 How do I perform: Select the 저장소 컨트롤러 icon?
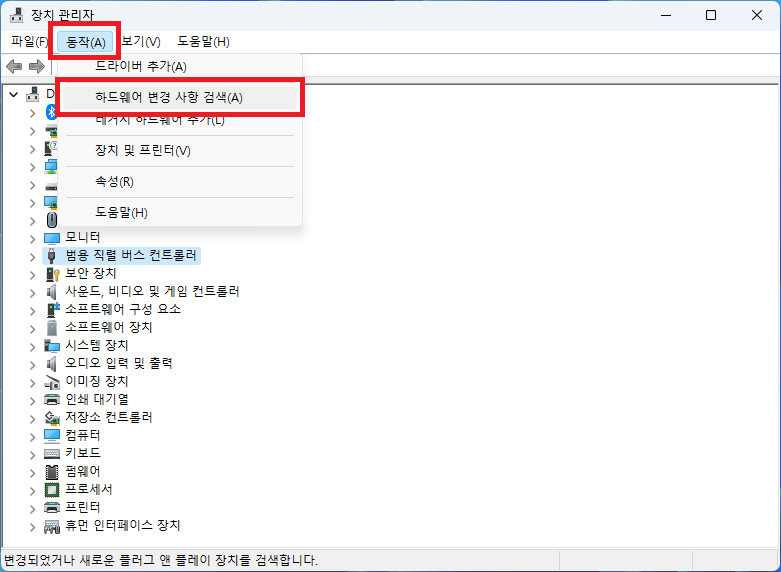pyautogui.click(x=52, y=418)
